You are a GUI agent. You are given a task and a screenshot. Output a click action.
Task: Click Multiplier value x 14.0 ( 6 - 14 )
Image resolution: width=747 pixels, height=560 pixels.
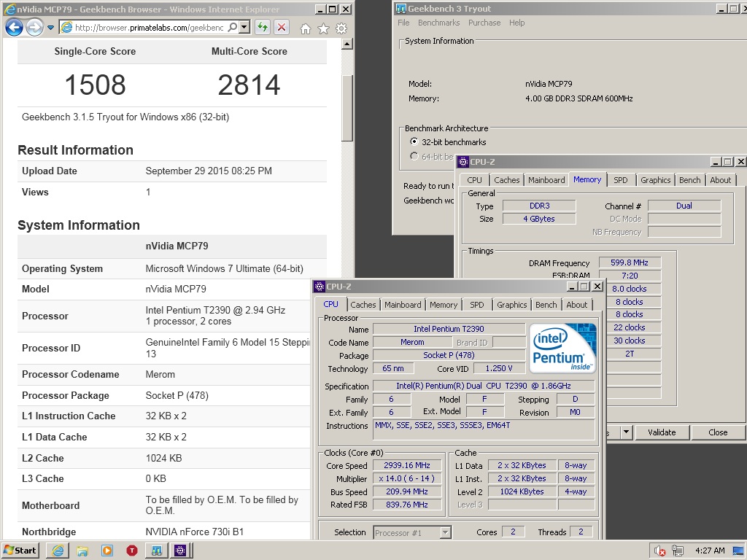point(407,478)
